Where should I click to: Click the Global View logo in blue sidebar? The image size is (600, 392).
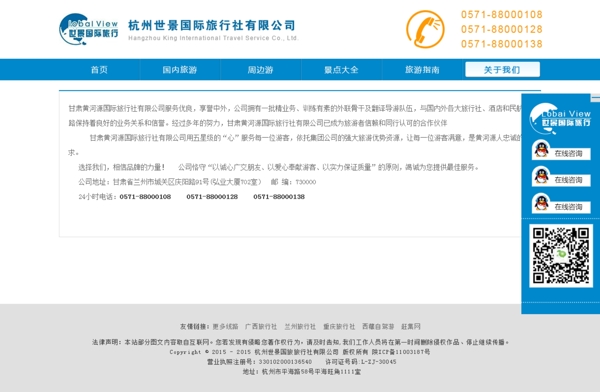click(560, 118)
